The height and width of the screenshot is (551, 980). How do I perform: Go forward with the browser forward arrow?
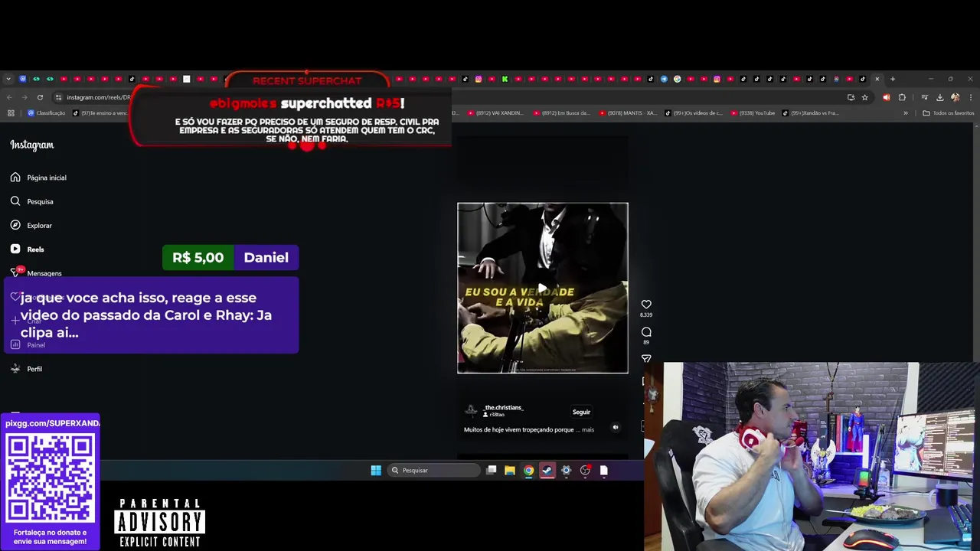pos(24,97)
